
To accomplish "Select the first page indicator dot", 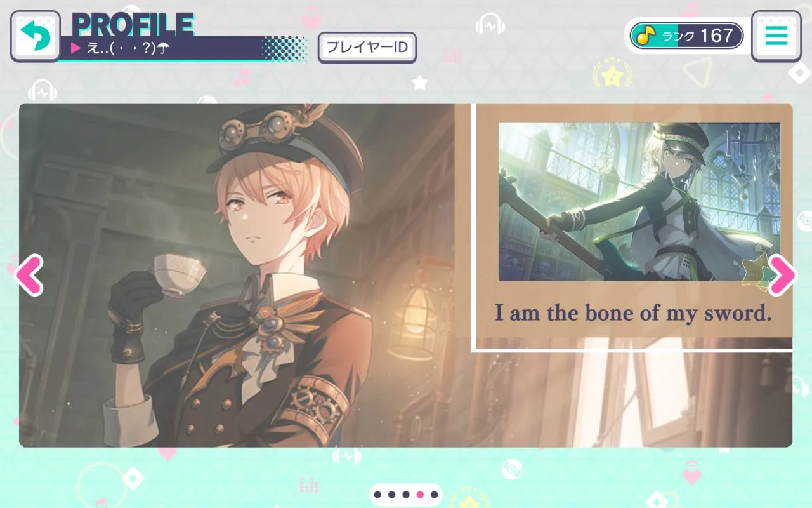I will (377, 495).
